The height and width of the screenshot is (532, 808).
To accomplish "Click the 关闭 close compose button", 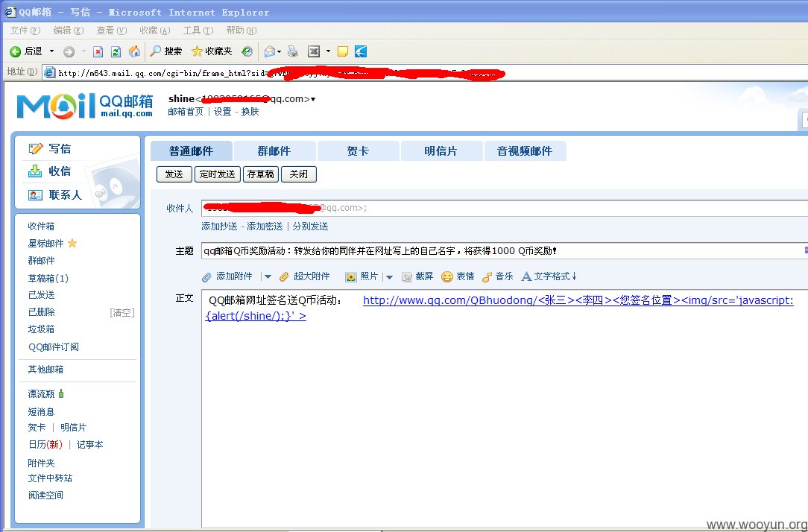I will [x=299, y=174].
